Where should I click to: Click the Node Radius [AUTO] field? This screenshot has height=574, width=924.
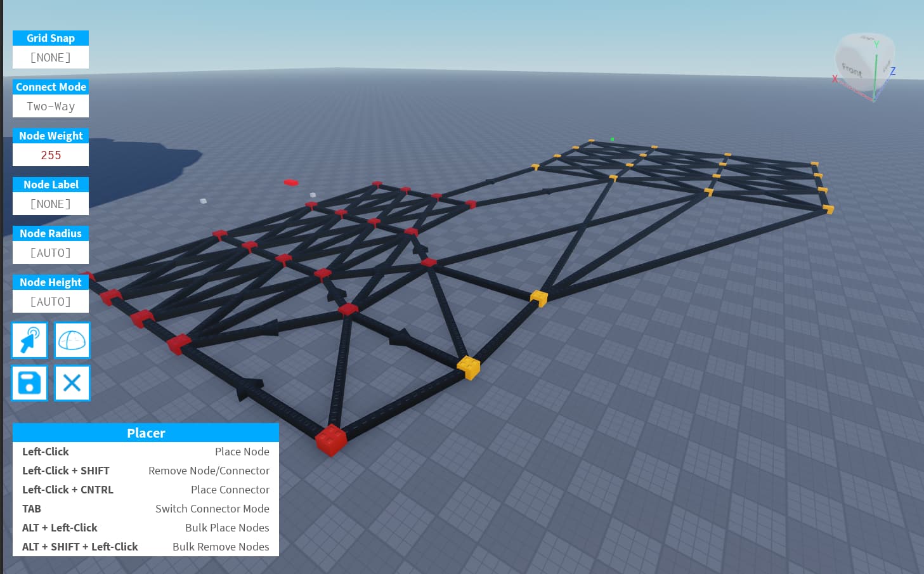click(x=51, y=252)
